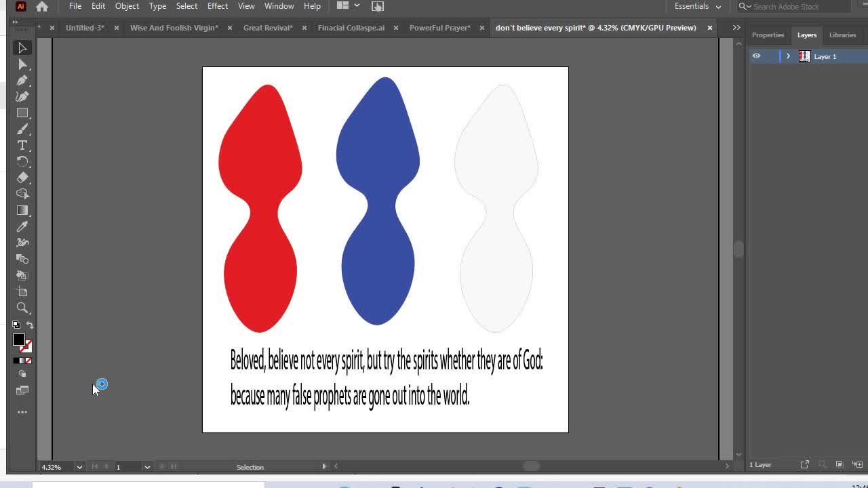
Task: Open status bar Selection options arrow
Action: click(324, 466)
